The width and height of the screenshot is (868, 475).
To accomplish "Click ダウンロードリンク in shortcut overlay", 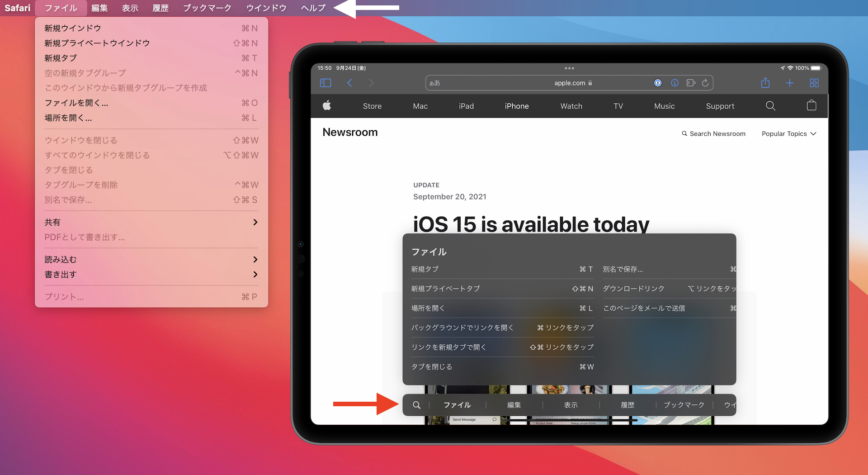I will pyautogui.click(x=669, y=289).
